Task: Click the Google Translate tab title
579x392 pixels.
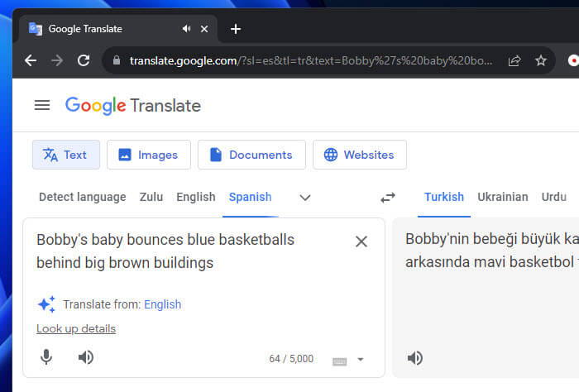Action: pos(85,29)
